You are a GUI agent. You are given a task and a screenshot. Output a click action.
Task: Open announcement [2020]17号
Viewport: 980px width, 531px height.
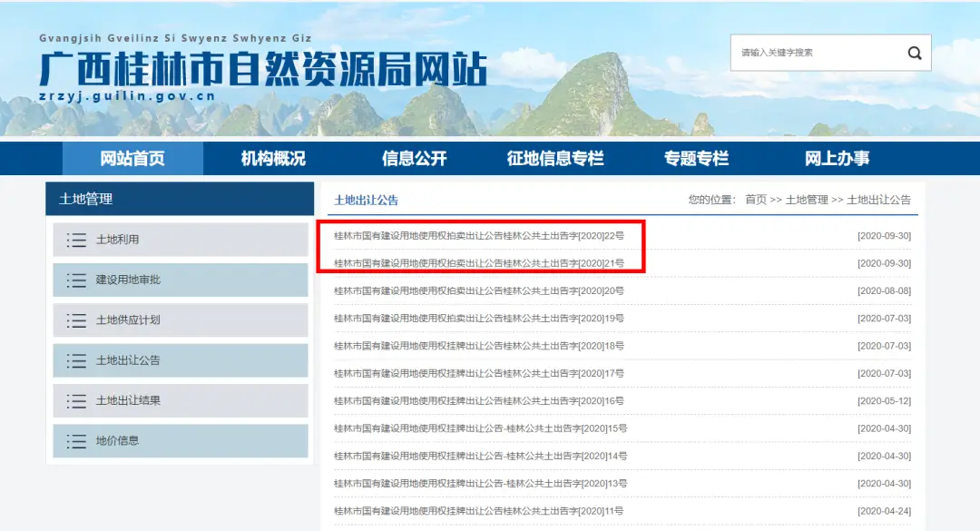point(479,373)
